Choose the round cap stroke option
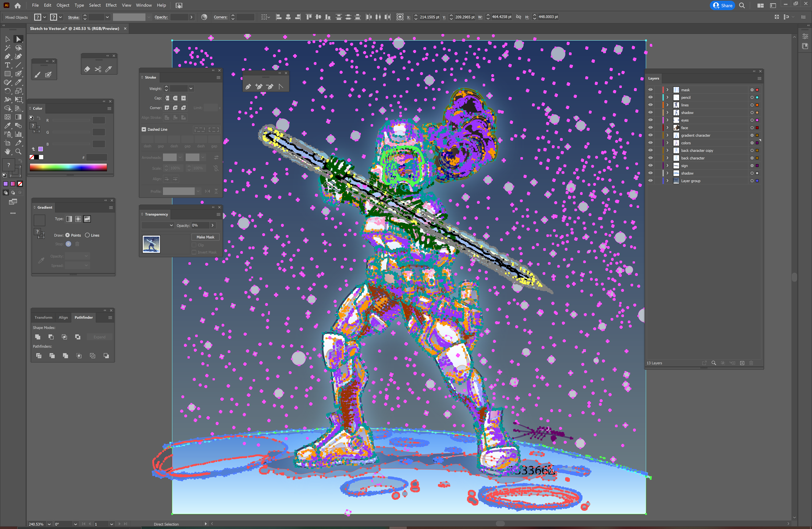Image resolution: width=812 pixels, height=529 pixels. pos(175,98)
